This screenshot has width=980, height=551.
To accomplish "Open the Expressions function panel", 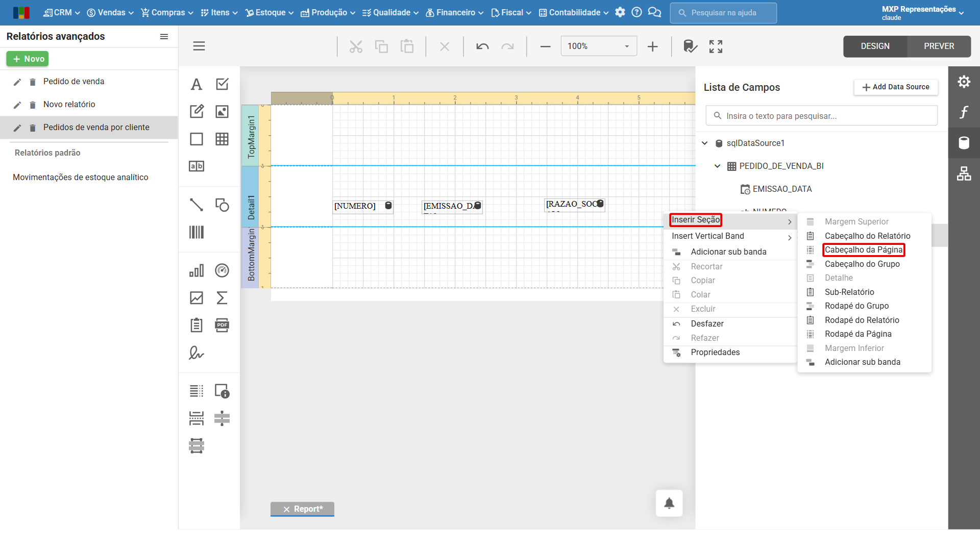I will tap(964, 112).
